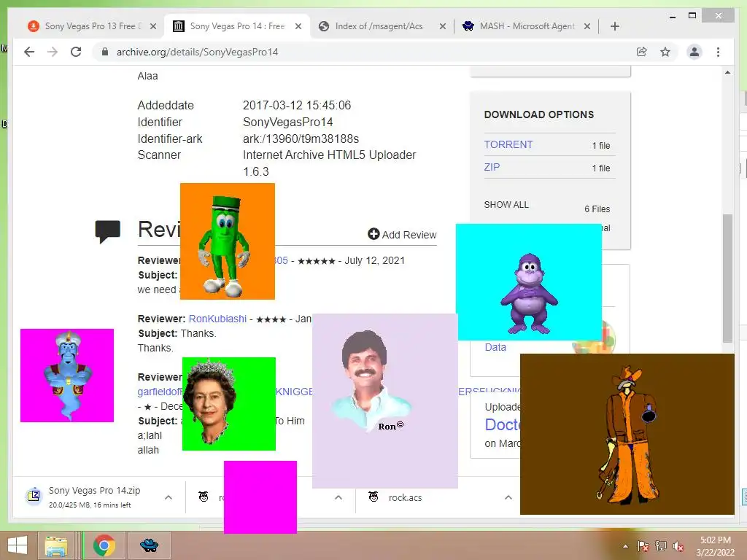Open File Explorer from the taskbar
Screen dimensions: 747x560
tap(55, 545)
